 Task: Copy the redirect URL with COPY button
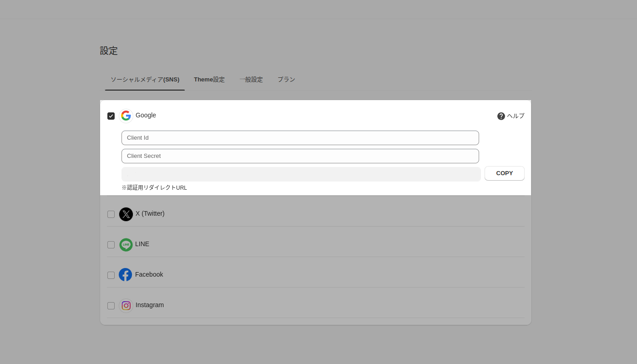pos(505,173)
